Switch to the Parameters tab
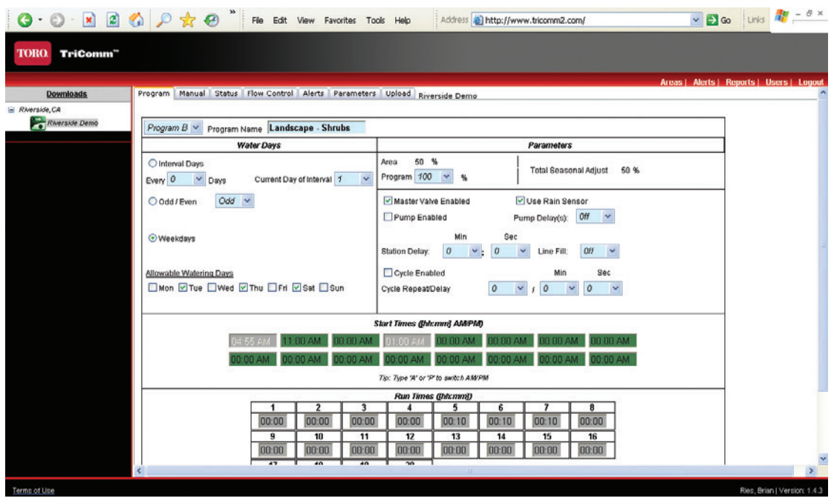 pyautogui.click(x=355, y=94)
